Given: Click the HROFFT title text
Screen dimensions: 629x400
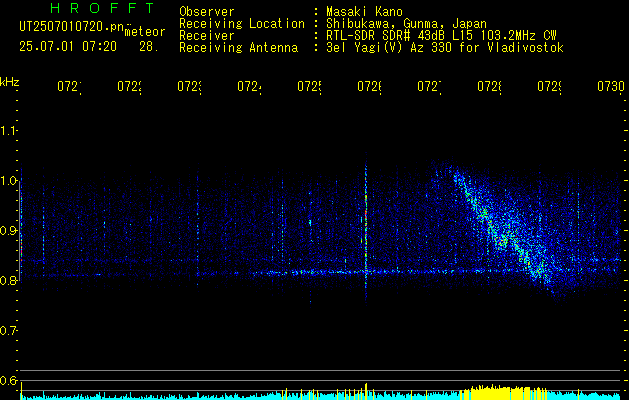Looking at the screenshot, I should 102,8.
